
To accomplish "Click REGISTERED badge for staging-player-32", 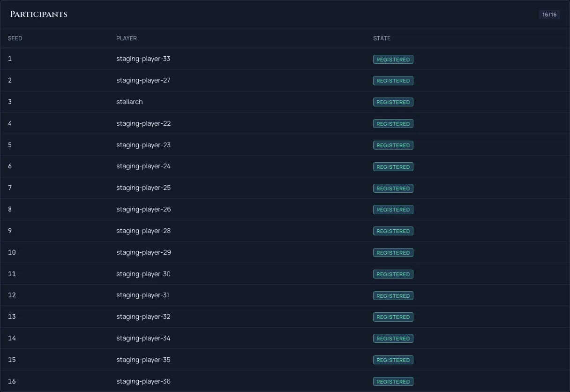I will click(393, 317).
